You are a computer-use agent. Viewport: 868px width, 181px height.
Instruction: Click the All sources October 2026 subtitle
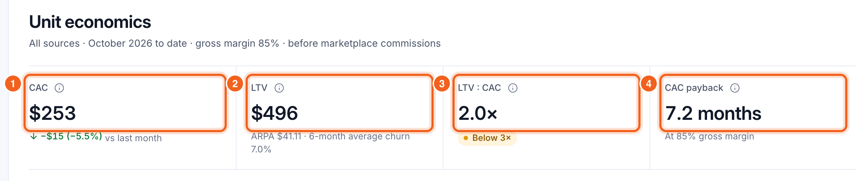point(235,43)
